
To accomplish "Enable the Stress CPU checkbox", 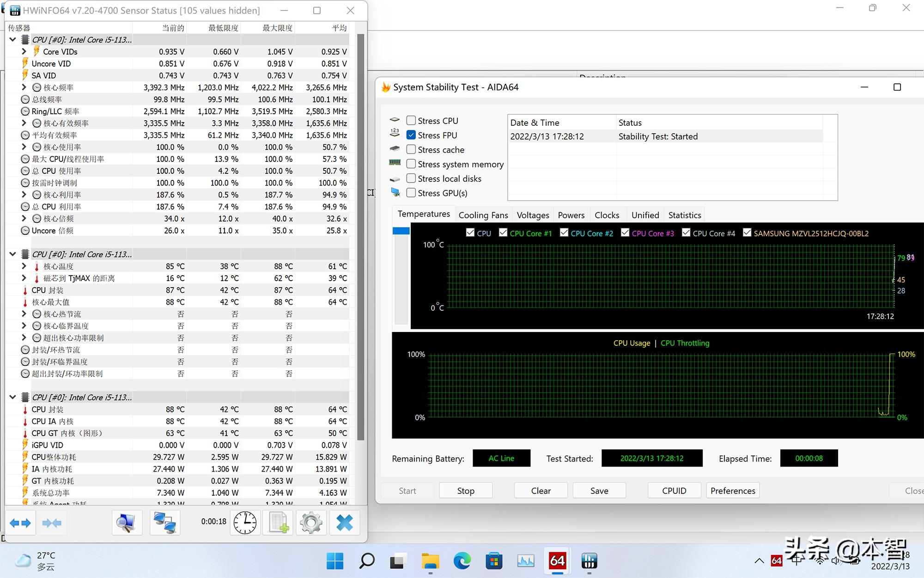I will (x=411, y=121).
